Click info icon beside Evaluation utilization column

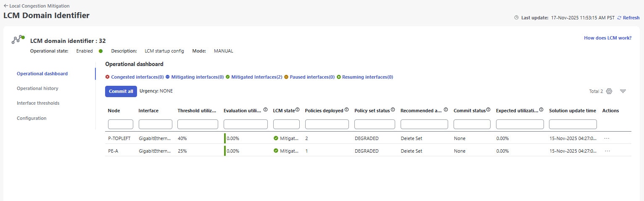tap(265, 110)
